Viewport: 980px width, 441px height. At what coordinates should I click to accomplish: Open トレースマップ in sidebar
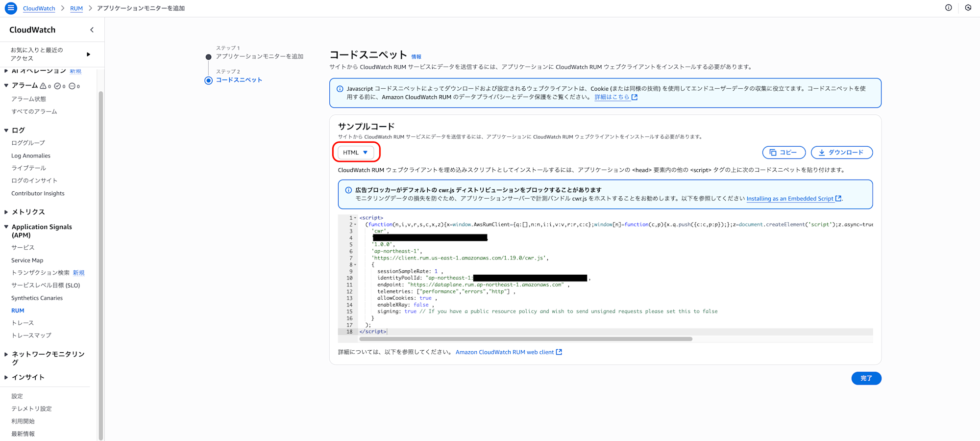(x=31, y=336)
